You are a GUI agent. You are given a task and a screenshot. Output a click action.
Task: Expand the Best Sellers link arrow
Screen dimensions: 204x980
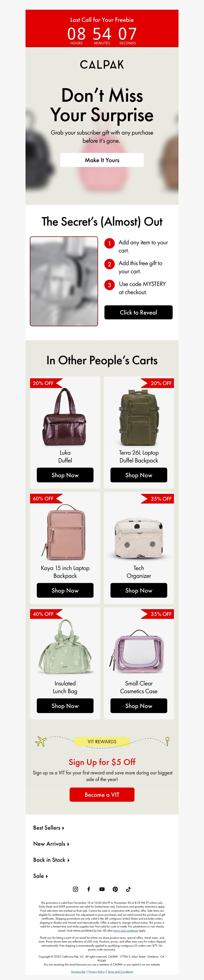(63, 828)
